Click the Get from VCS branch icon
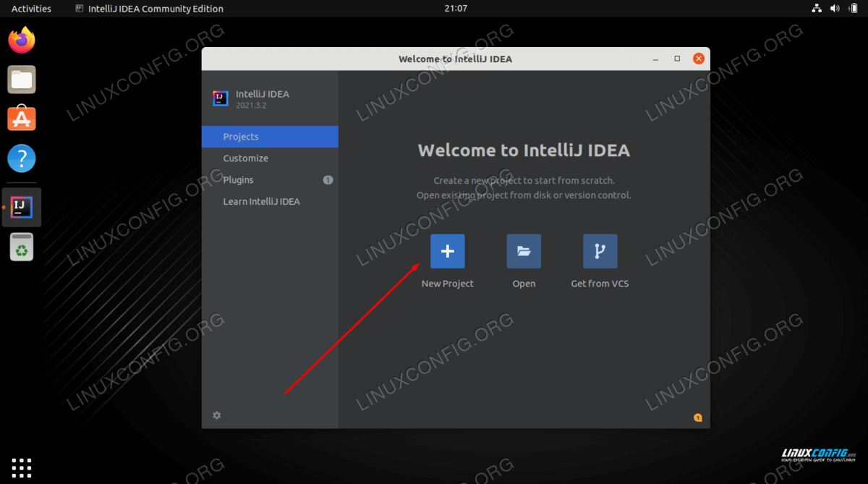Image resolution: width=868 pixels, height=484 pixels. 600,251
